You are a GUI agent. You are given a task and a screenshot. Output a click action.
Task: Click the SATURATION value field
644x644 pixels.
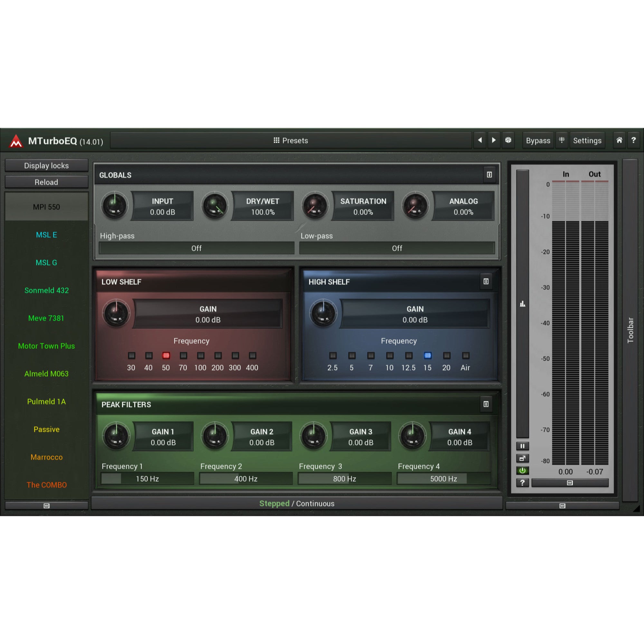coord(363,206)
